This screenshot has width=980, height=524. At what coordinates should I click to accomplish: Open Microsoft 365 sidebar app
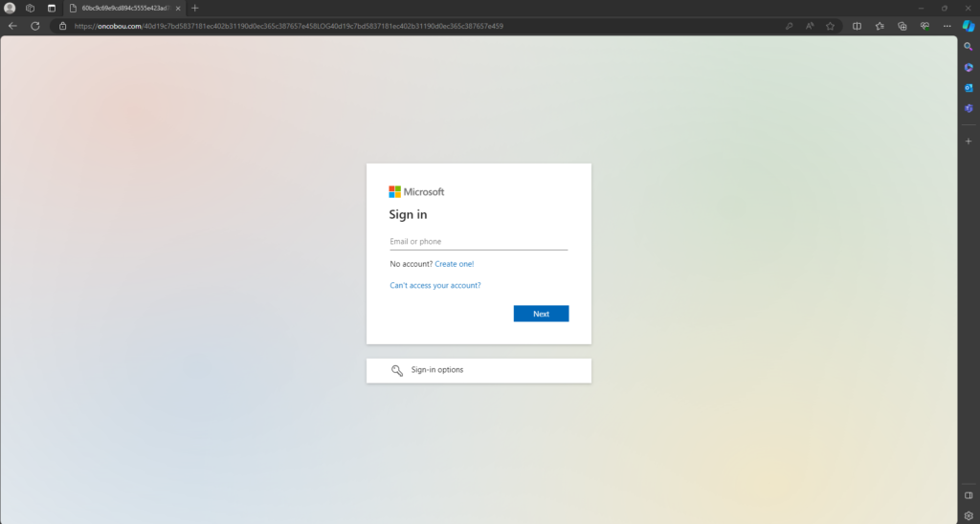969,68
